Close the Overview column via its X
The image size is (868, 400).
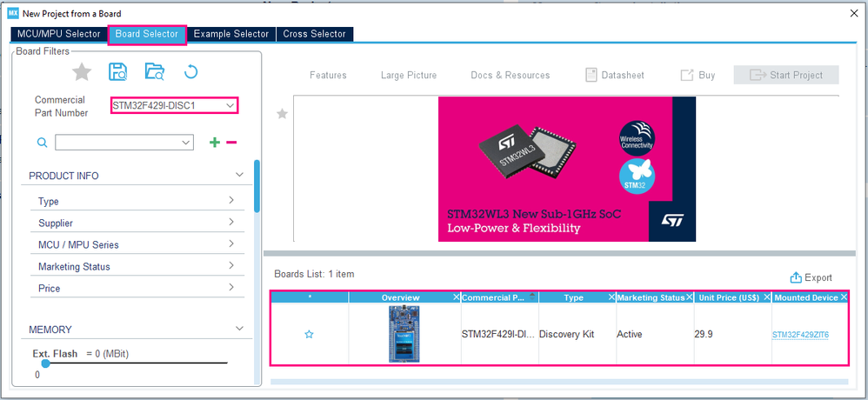pyautogui.click(x=456, y=297)
